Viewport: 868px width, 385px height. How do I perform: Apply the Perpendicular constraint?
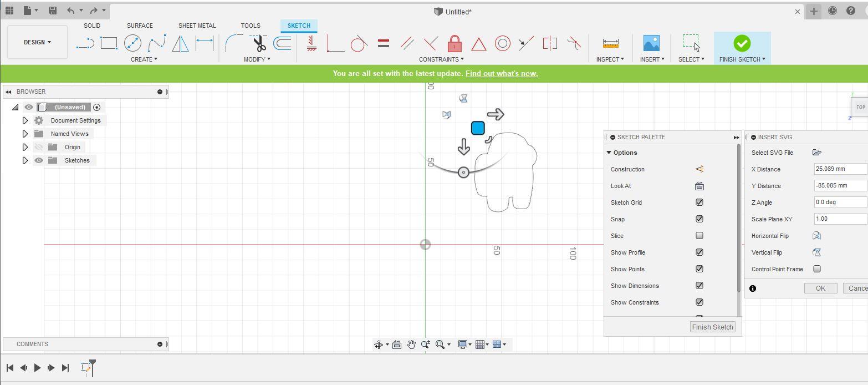(431, 43)
